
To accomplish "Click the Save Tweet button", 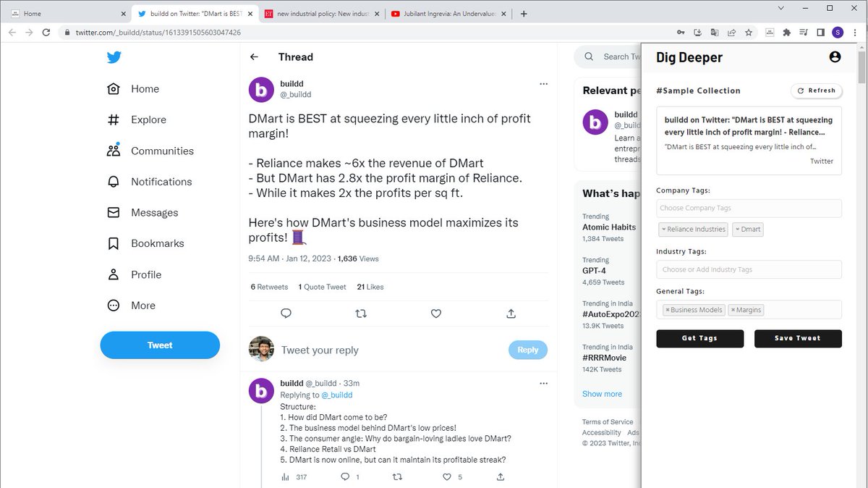I will (798, 338).
